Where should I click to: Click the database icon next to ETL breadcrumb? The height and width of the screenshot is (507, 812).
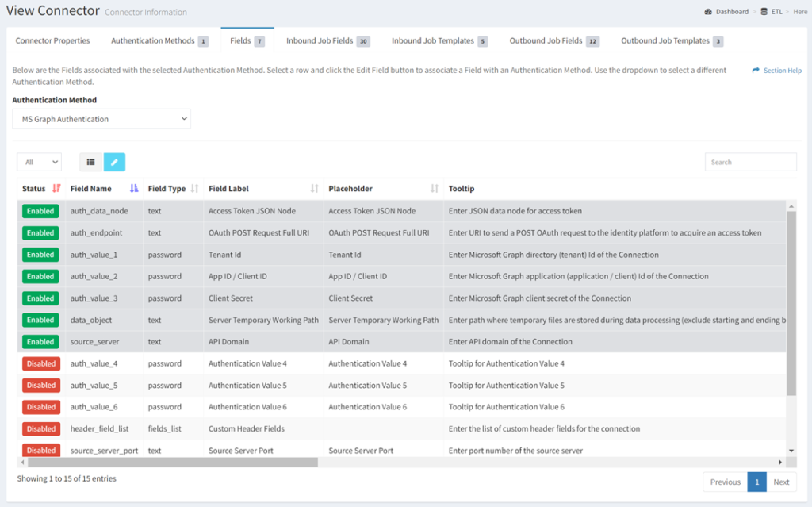[764, 11]
